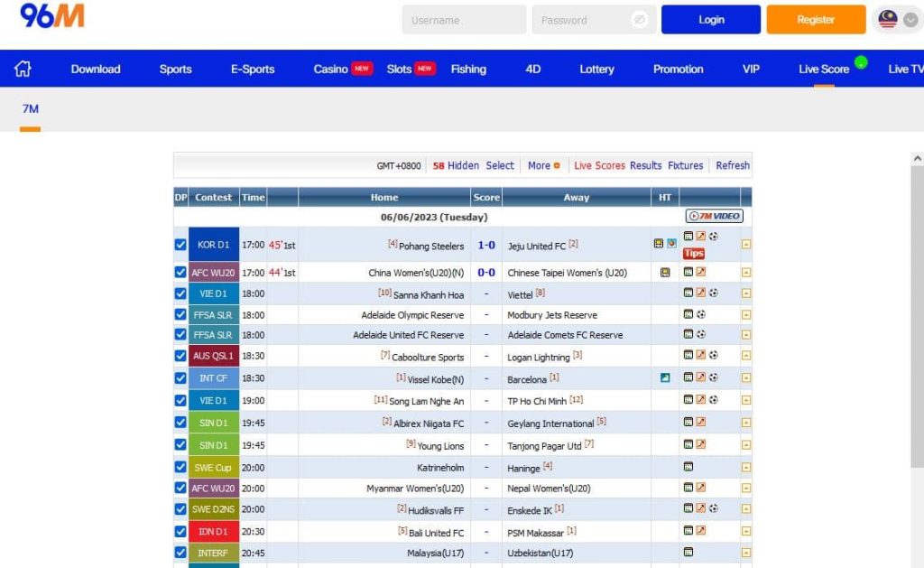Open odds arrow icon for Bali United FC row
Screen dimensions: 924x568
[700, 530]
